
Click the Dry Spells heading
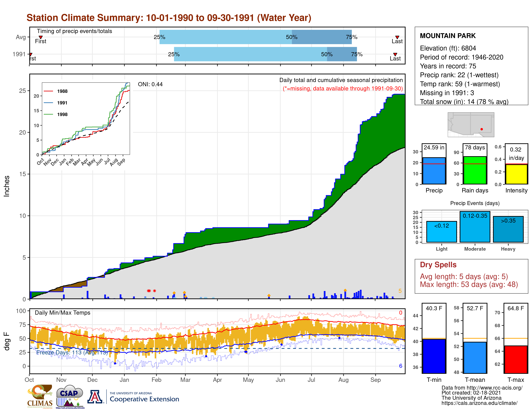[x=438, y=265]
